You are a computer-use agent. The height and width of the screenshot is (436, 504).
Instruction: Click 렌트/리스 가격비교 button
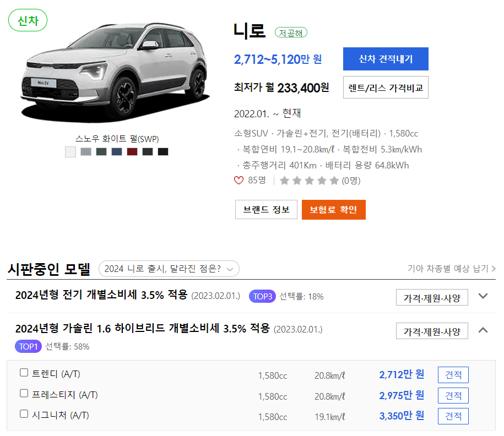tap(386, 88)
